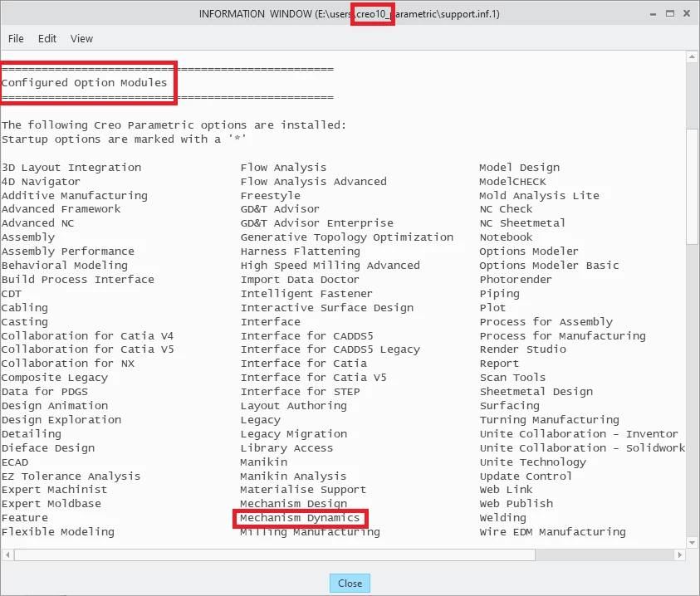700x596 pixels.
Task: Click the 'Expert Moldbase' entry
Action: pyautogui.click(x=51, y=504)
